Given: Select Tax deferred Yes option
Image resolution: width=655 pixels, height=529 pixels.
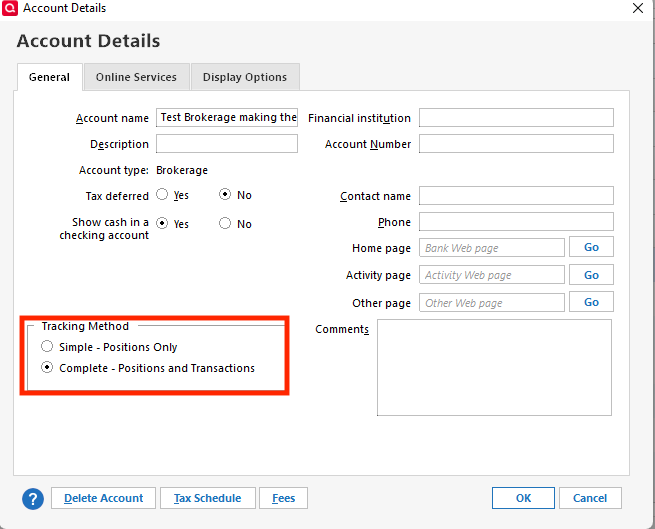Looking at the screenshot, I should click(162, 196).
